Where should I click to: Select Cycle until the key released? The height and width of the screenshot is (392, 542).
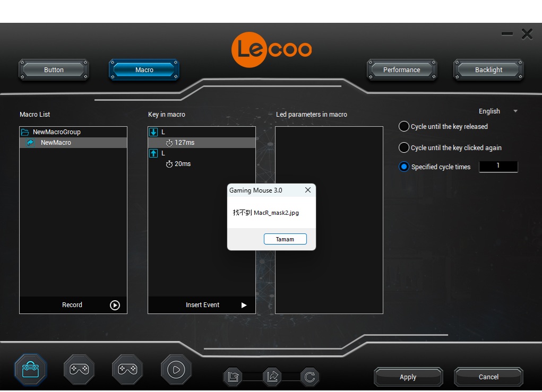tap(404, 126)
